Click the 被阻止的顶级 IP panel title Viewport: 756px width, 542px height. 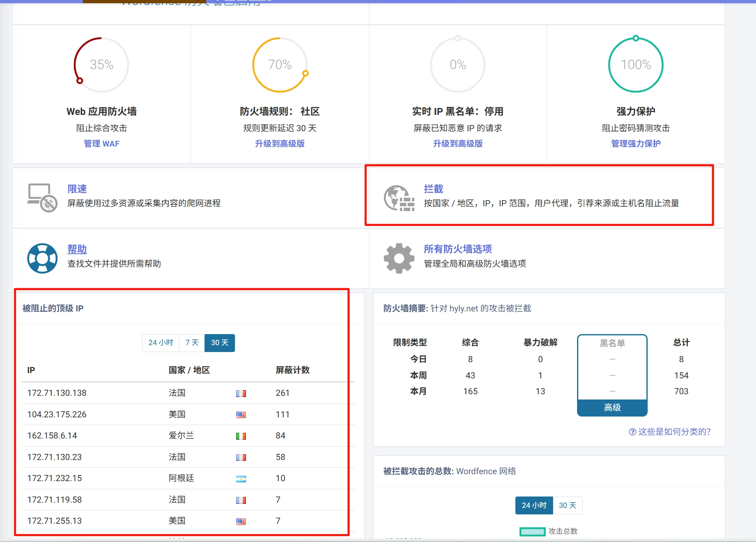click(x=53, y=308)
